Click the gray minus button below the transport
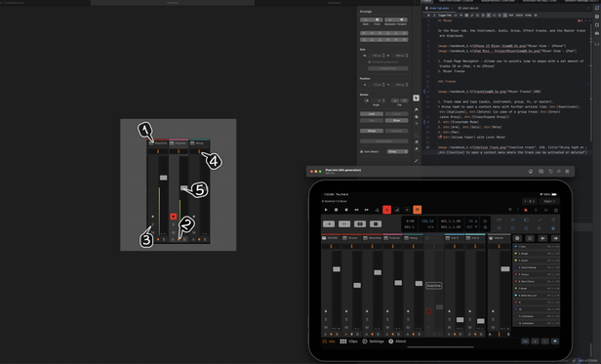This screenshot has height=364, width=601. (x=343, y=224)
